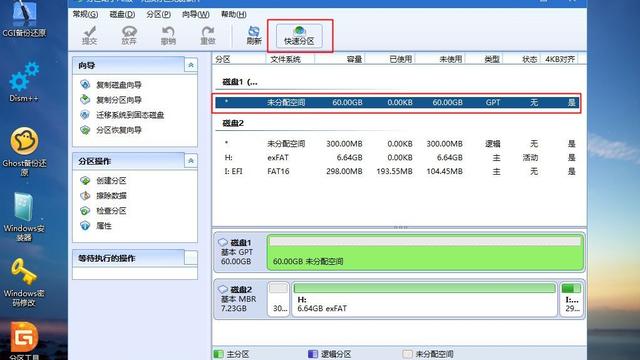Select H: 6.64GB exFAT block in disk map
This screenshot has height=360, width=640.
coord(424,299)
